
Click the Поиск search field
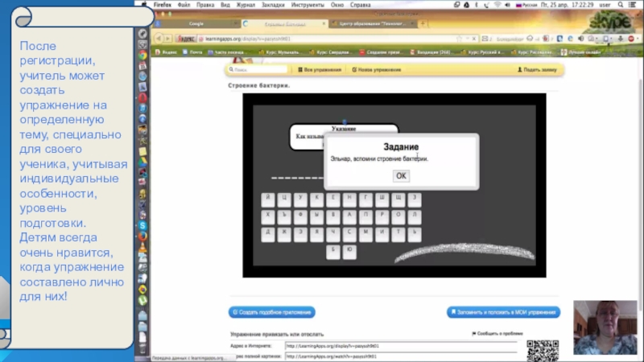pos(258,70)
